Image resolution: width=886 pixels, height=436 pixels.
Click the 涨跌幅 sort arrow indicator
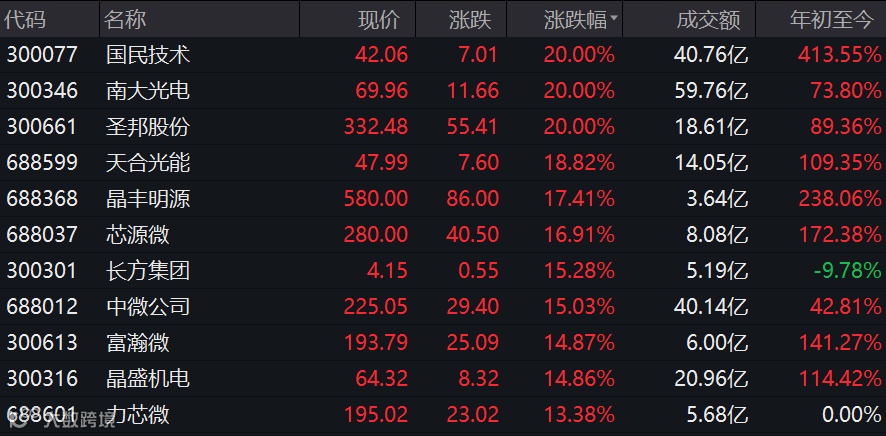tap(613, 19)
